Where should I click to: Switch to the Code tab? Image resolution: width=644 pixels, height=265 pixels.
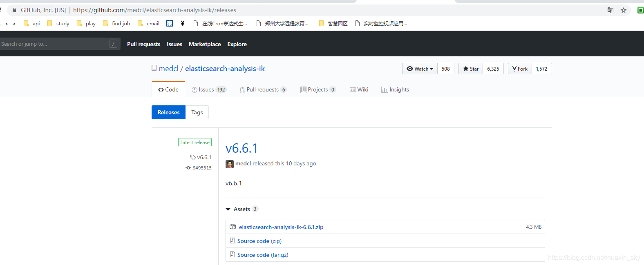coord(168,89)
